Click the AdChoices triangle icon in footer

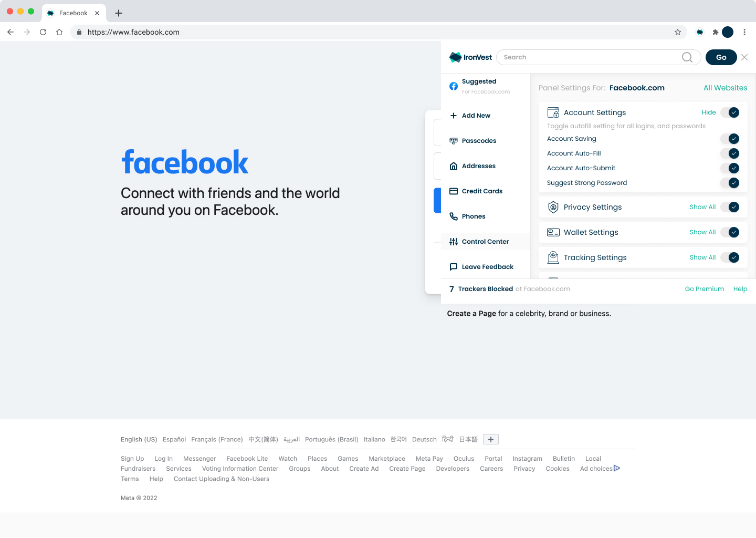click(617, 468)
